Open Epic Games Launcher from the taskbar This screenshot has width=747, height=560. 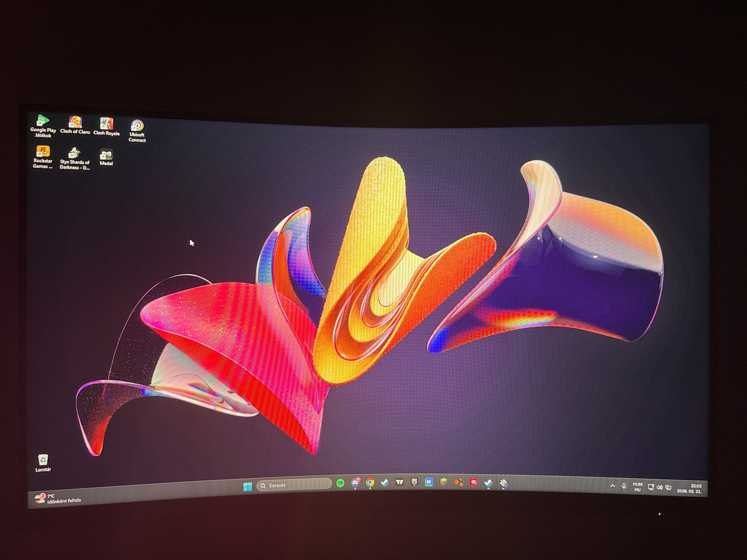pyautogui.click(x=414, y=481)
